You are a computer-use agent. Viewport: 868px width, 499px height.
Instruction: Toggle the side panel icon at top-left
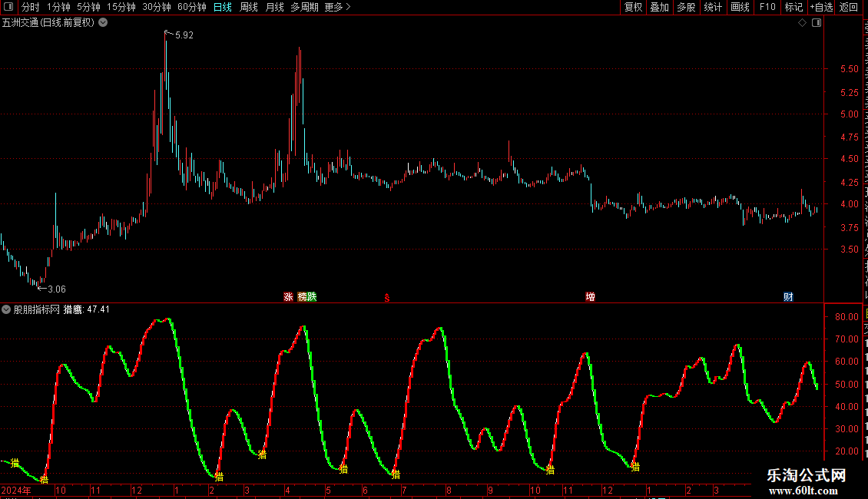click(8, 7)
